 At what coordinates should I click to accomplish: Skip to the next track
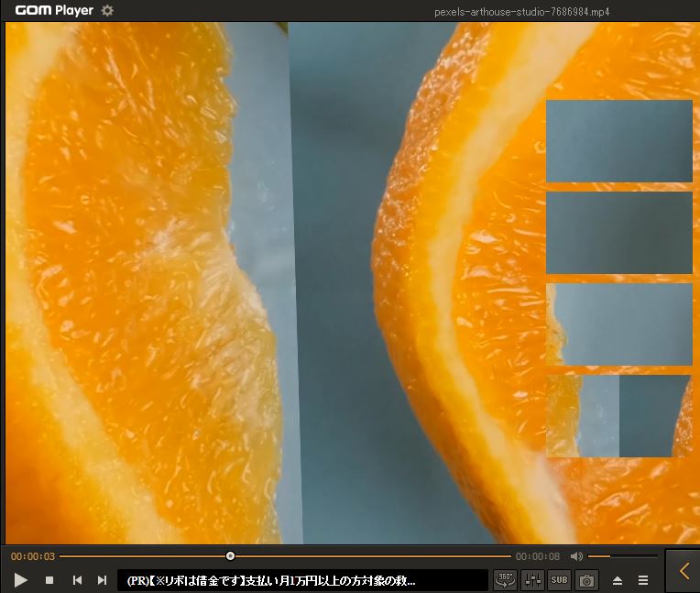(103, 580)
